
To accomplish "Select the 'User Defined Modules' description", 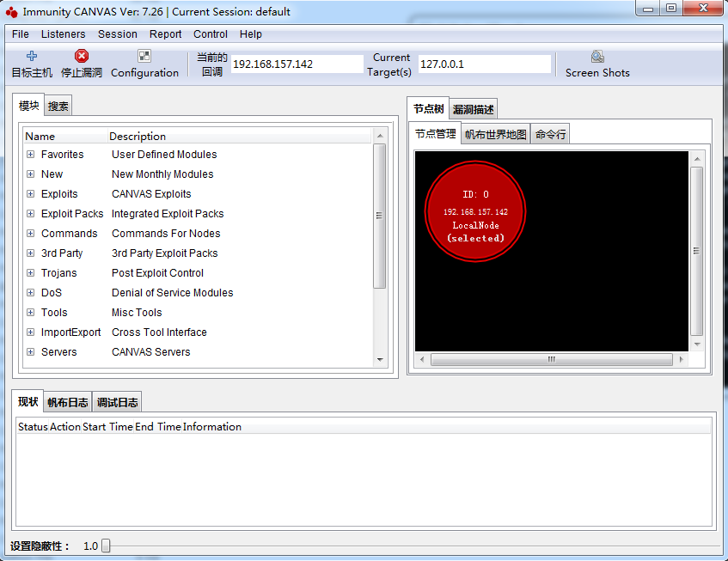I will pyautogui.click(x=164, y=155).
